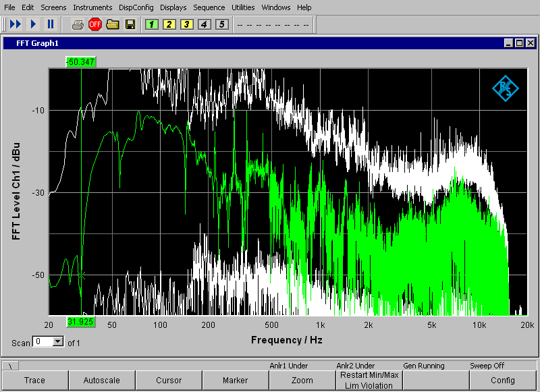Viewport: 540px width, 392px height.
Task: Open the Scan number dropdown
Action: coord(58,341)
